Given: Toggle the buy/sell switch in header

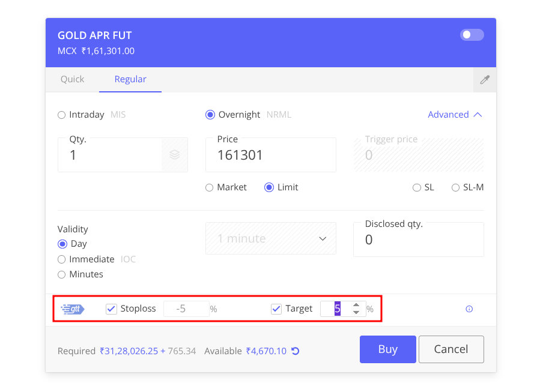Looking at the screenshot, I should click(x=472, y=35).
